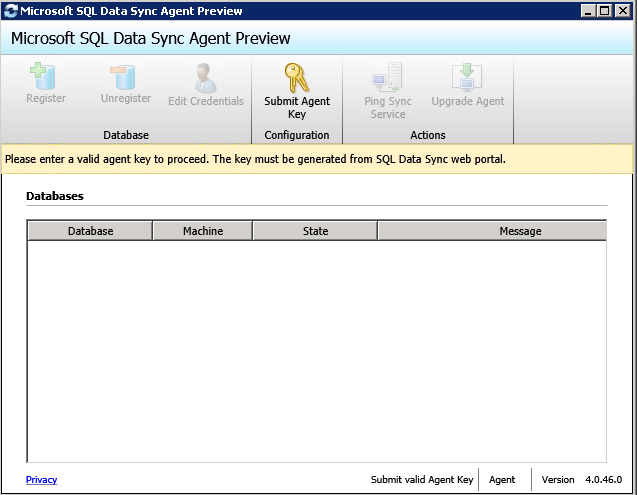Click the Register database icon
Image resolution: width=637 pixels, height=495 pixels.
coord(43,76)
